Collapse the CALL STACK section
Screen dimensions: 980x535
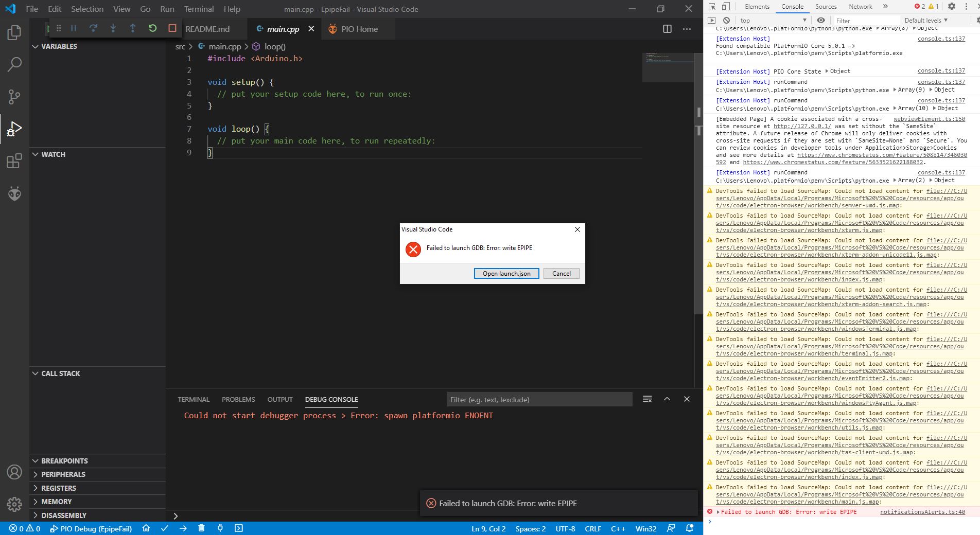click(98, 373)
